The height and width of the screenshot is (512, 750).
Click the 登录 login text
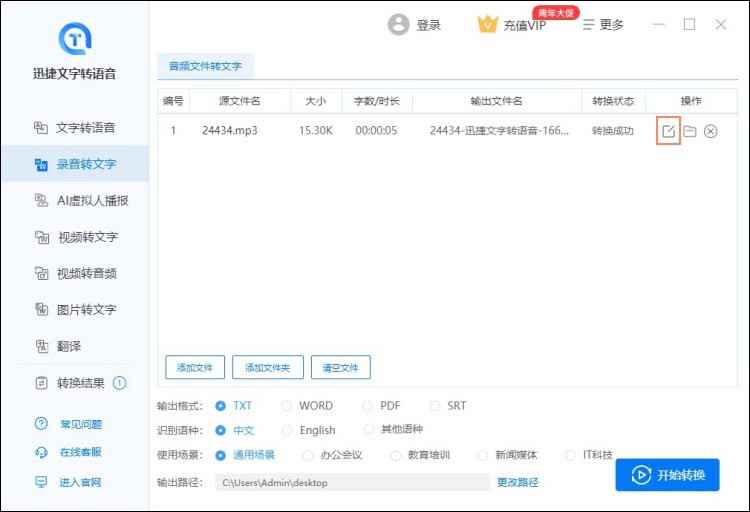point(428,25)
